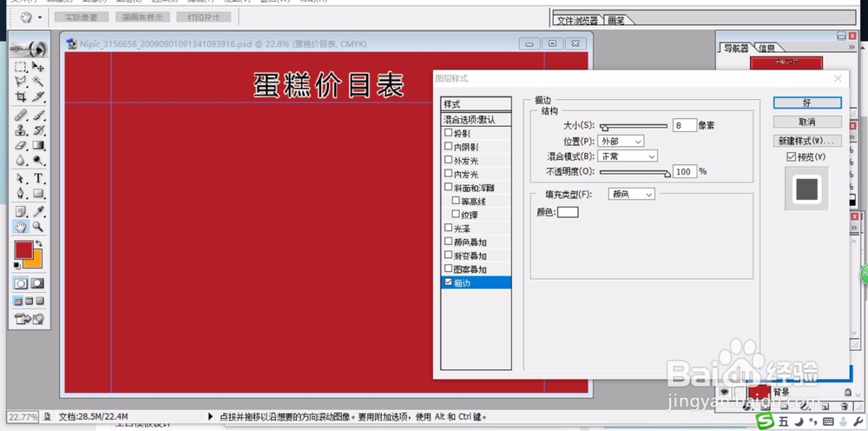Confirm with the 好 button
The height and width of the screenshot is (431, 868).
tap(807, 103)
